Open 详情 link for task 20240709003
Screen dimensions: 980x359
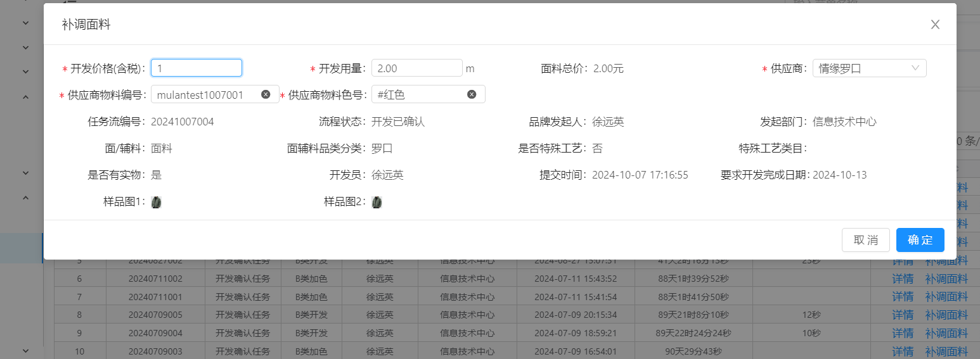tap(903, 351)
